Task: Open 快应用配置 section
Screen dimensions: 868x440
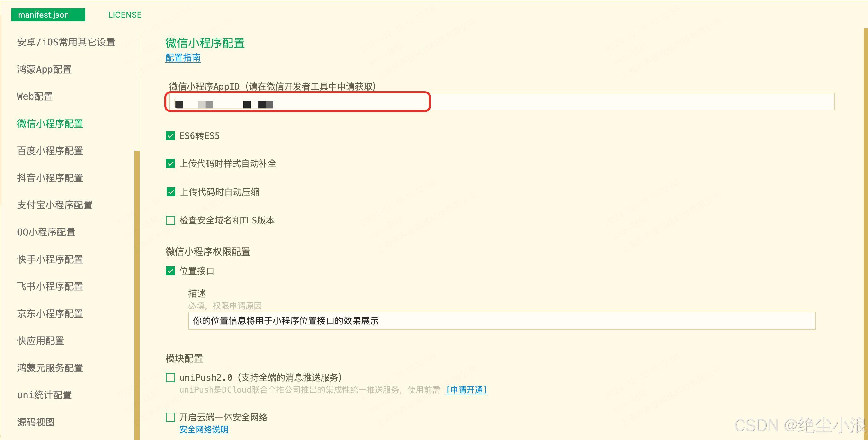Action: tap(41, 341)
